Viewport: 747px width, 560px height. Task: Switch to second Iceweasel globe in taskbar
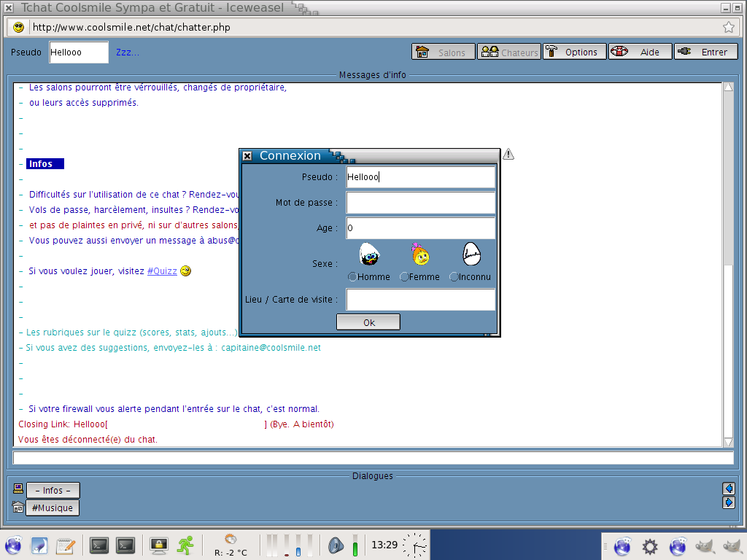click(x=678, y=545)
